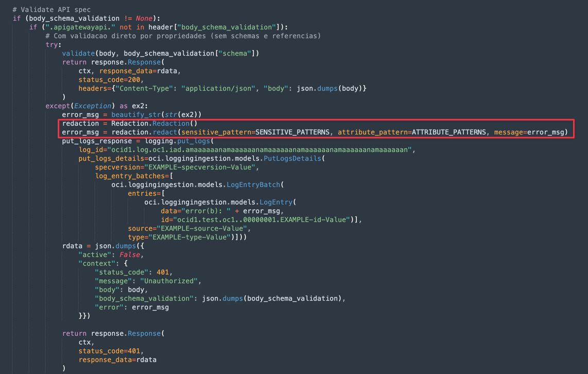
Task: Click the LogEntryBatch class name
Action: coord(255,185)
